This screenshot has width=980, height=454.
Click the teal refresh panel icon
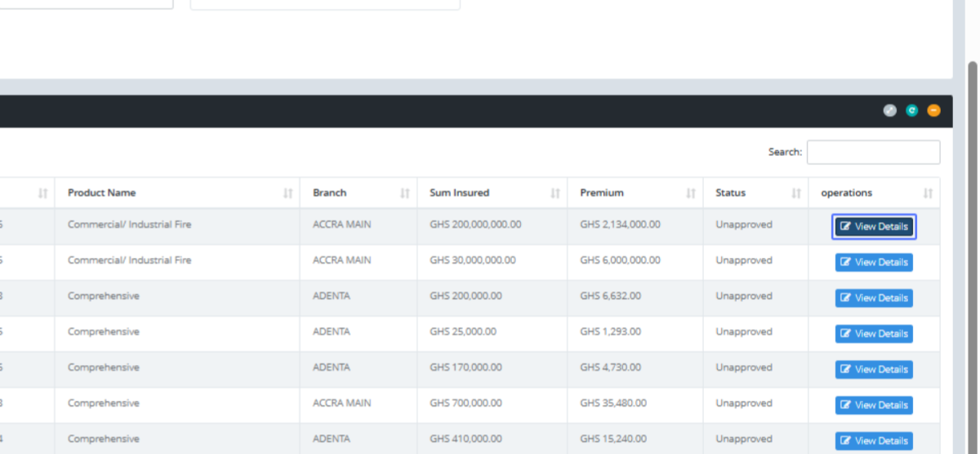(912, 110)
